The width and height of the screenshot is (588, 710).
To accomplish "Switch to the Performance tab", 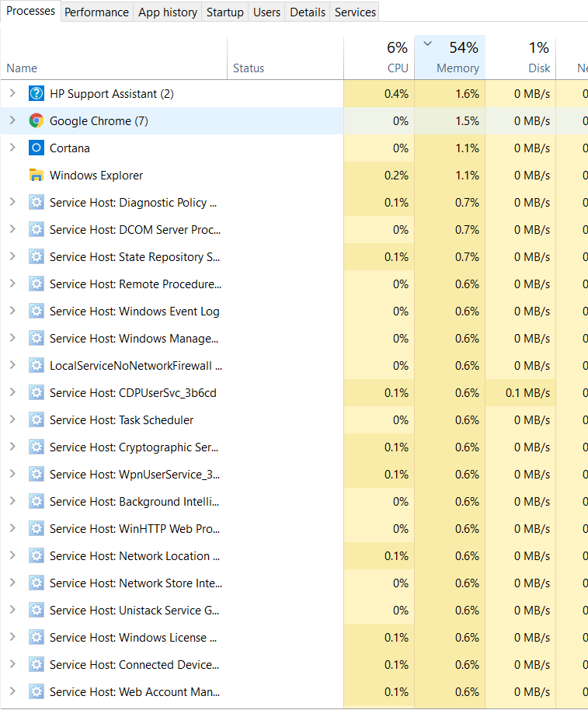I will (x=96, y=12).
